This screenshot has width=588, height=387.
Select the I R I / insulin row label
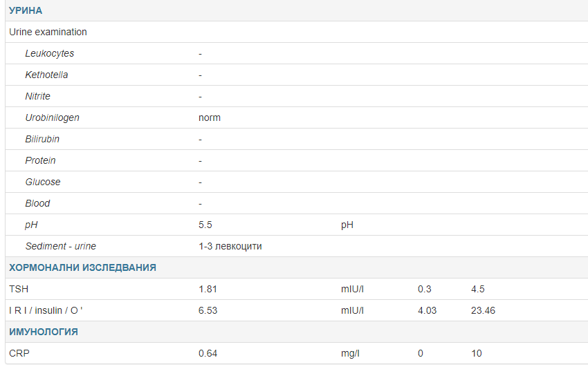point(46,310)
